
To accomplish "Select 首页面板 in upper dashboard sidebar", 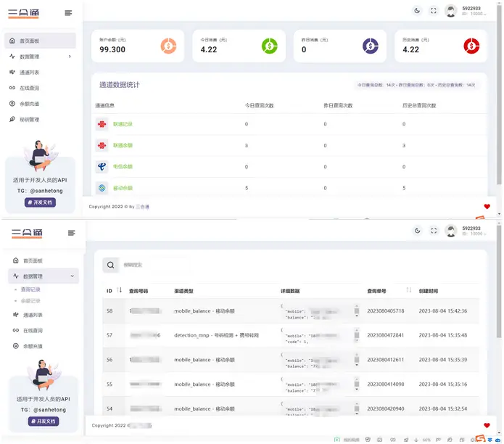I will (x=40, y=41).
